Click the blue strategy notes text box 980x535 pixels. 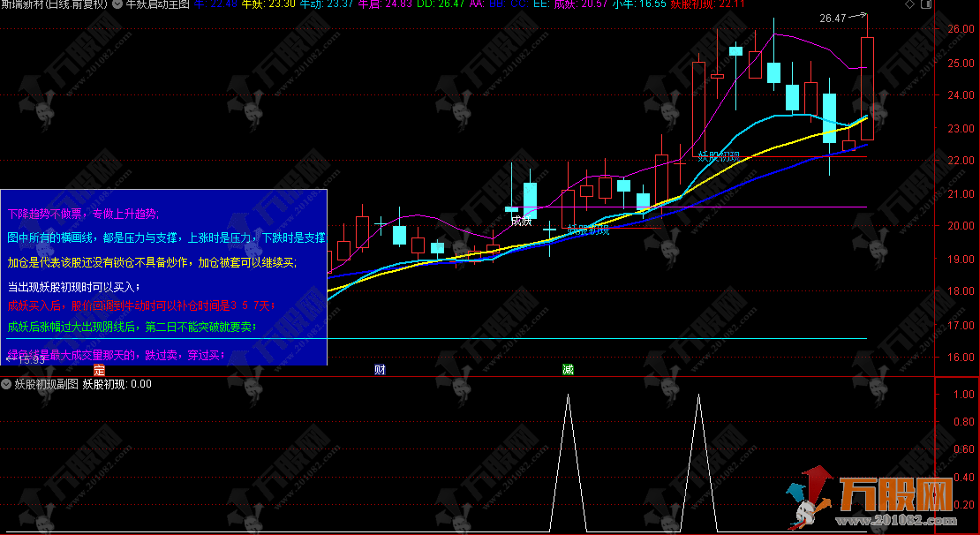[164, 277]
